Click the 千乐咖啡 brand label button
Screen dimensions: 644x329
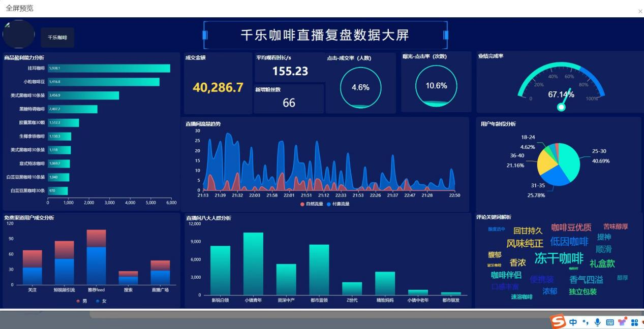57,38
